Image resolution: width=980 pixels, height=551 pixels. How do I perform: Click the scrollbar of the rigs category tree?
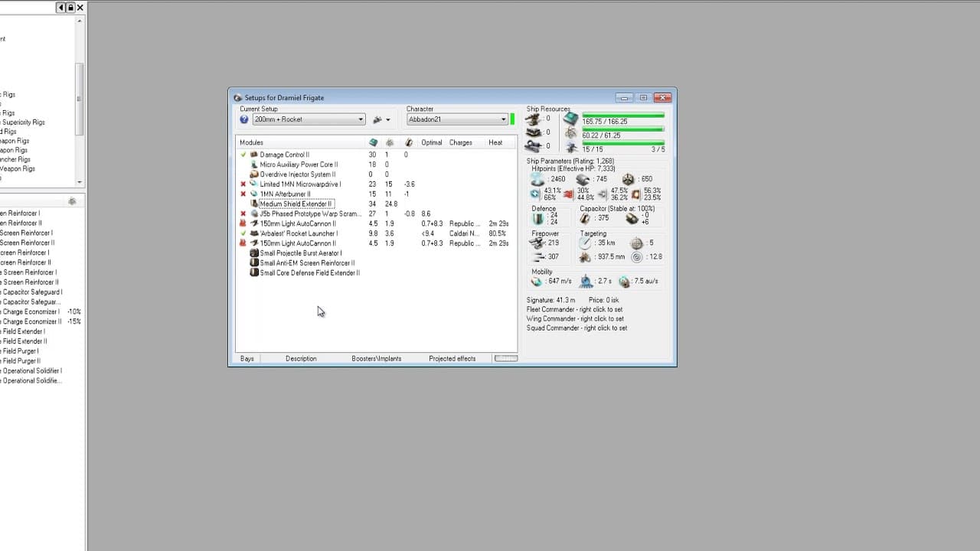[80, 99]
